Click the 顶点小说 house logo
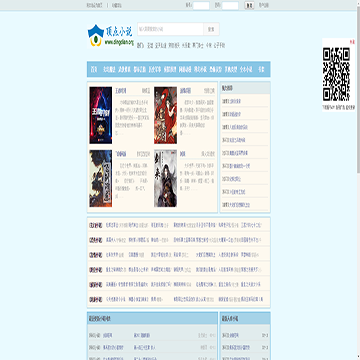 click(110, 35)
